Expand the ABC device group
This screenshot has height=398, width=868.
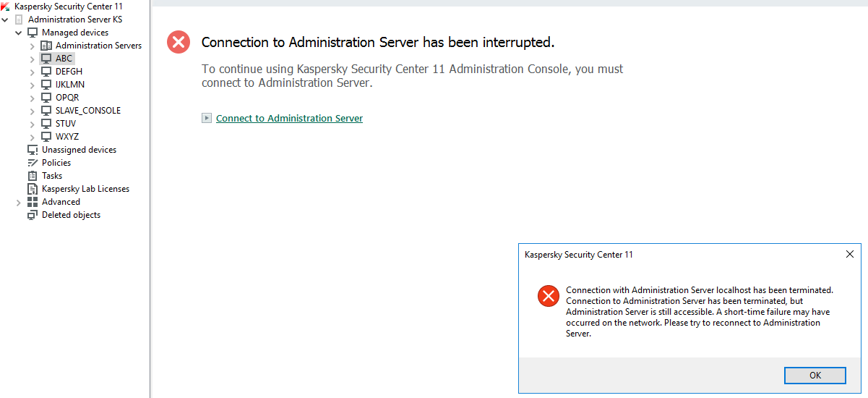[33, 59]
